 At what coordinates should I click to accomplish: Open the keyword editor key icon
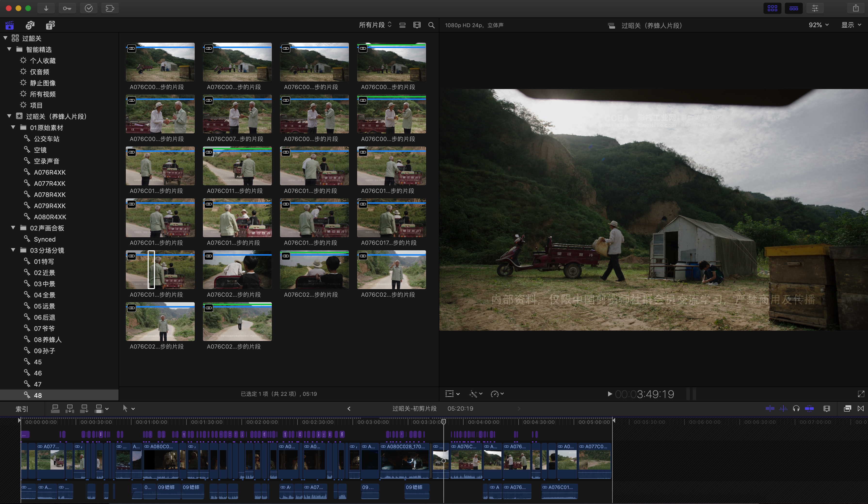click(67, 8)
